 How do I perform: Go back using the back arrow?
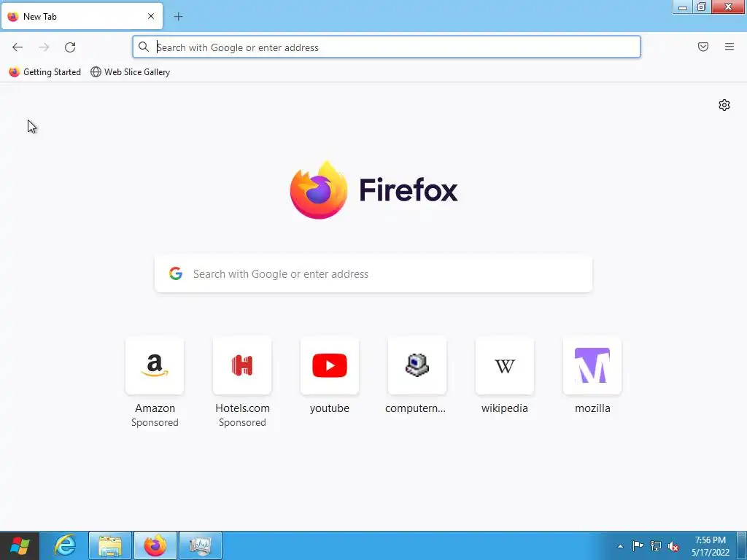click(18, 47)
